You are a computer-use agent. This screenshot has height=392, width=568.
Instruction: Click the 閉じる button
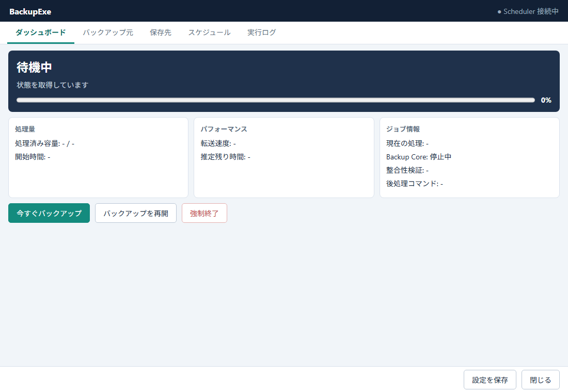click(x=541, y=380)
